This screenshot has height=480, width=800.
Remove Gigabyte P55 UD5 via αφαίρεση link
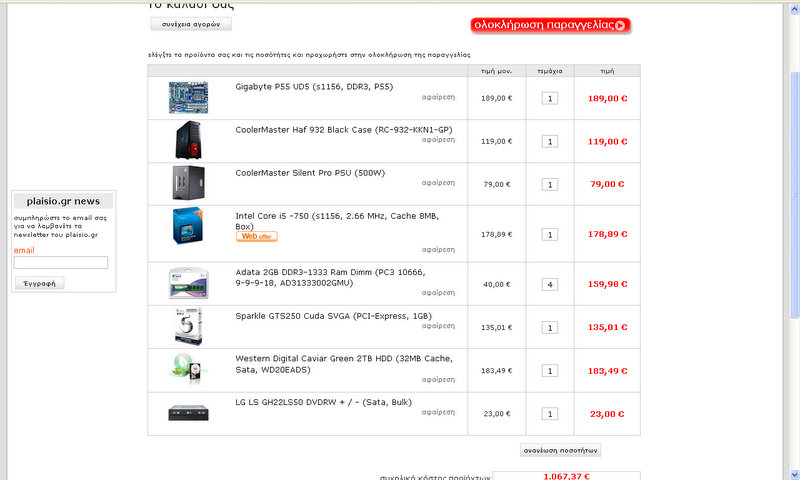438,97
